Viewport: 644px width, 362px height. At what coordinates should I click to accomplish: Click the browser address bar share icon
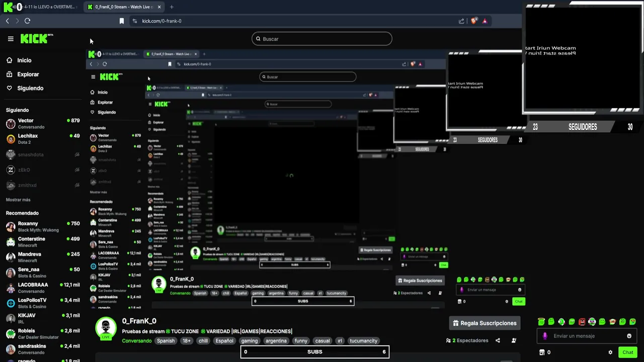(x=461, y=21)
